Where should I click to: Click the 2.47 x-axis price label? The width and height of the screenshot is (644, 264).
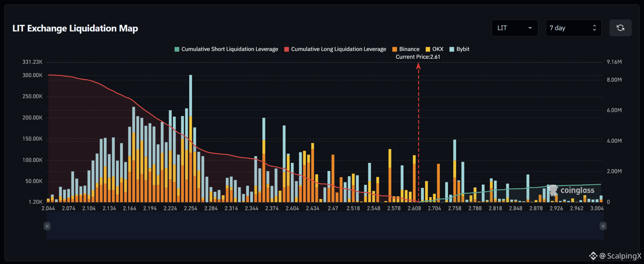pyautogui.click(x=333, y=208)
